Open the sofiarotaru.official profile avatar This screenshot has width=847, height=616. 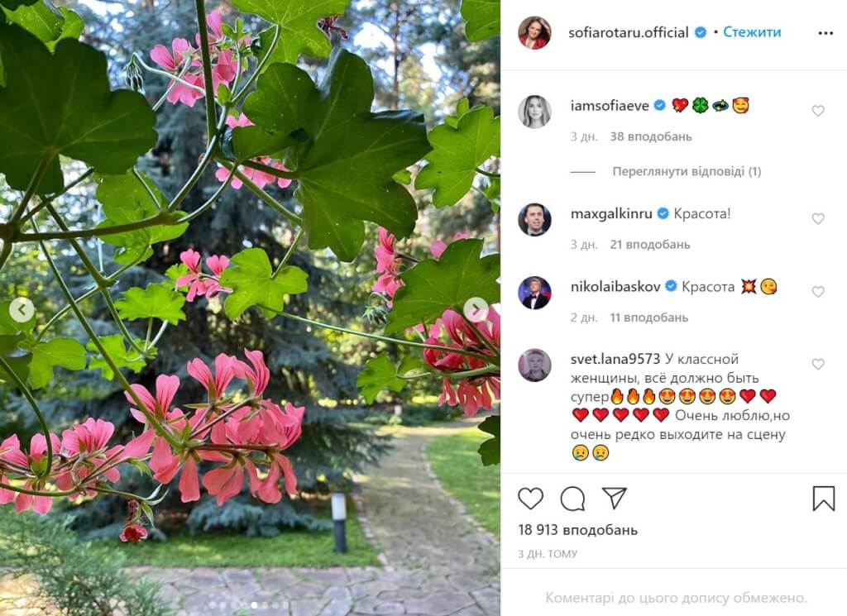point(534,33)
